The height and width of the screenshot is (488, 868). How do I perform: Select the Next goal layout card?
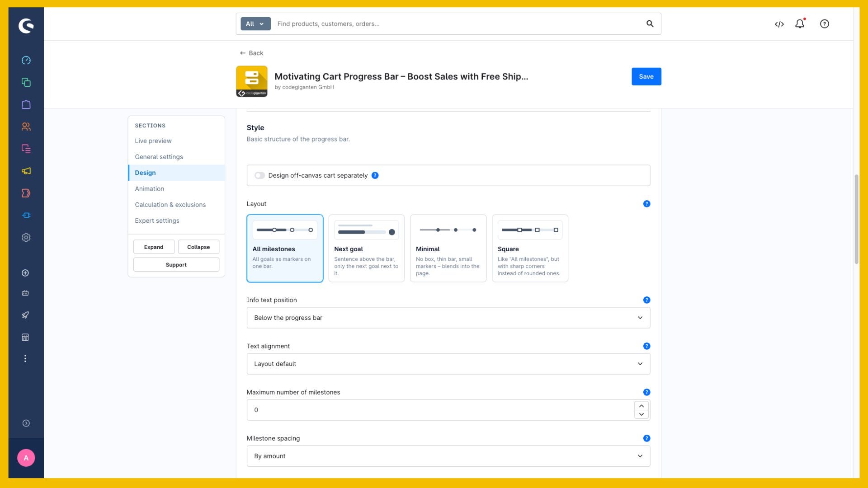(367, 248)
